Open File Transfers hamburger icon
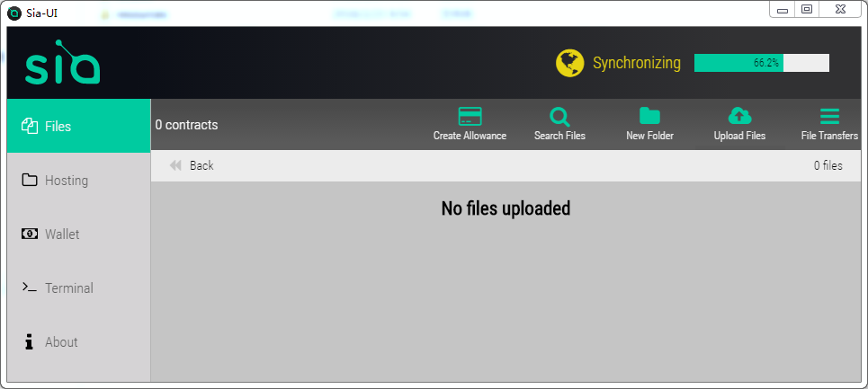Image resolution: width=868 pixels, height=389 pixels. tap(829, 116)
